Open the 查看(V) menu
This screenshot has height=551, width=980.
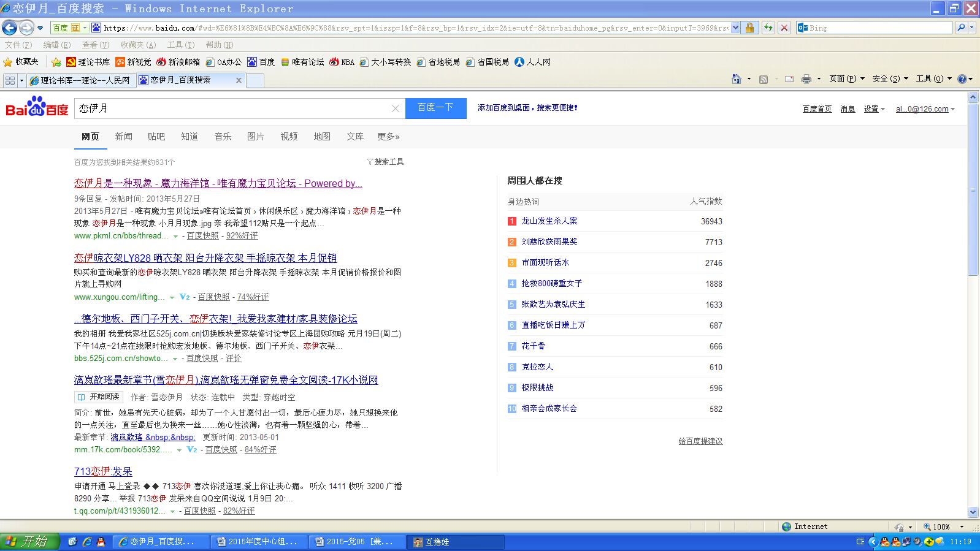tap(95, 45)
